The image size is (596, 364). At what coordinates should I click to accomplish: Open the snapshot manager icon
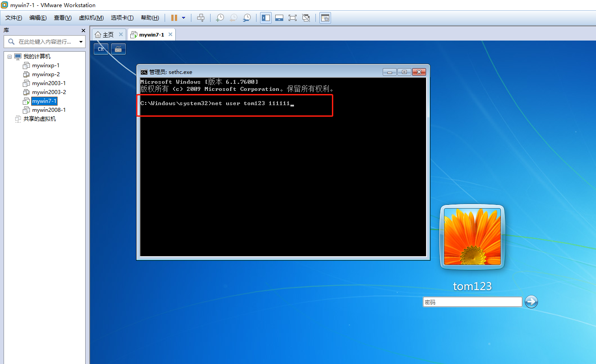(247, 18)
